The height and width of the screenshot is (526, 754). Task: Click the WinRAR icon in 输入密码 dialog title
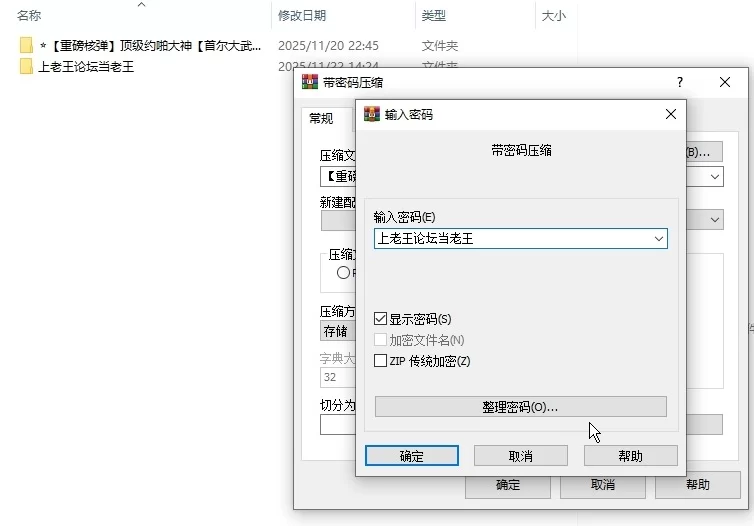(372, 114)
